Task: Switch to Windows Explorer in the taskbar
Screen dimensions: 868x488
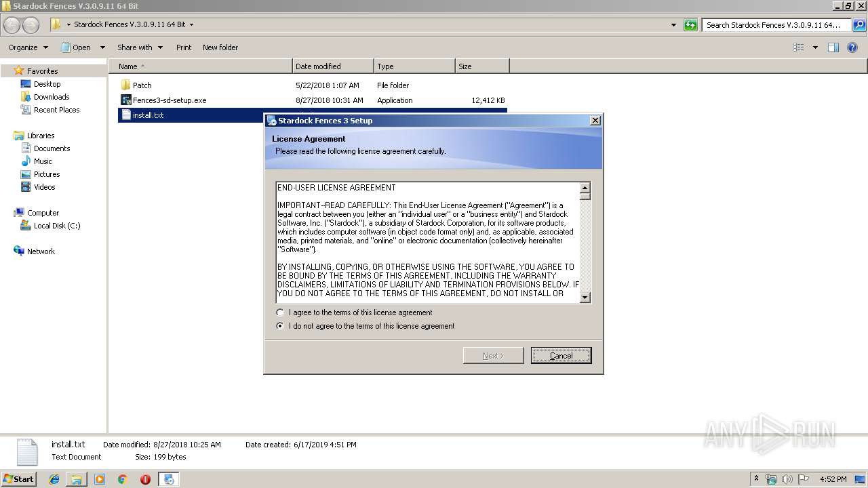Action: 77,479
